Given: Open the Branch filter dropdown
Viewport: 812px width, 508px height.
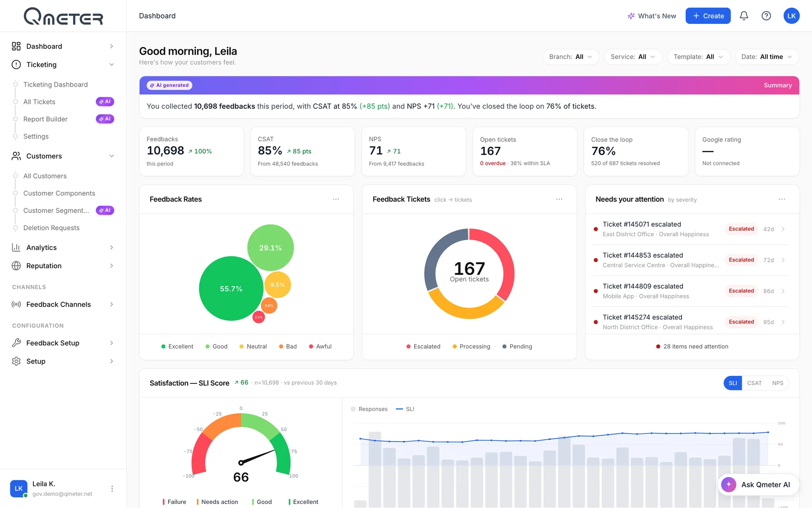Looking at the screenshot, I should 571,57.
